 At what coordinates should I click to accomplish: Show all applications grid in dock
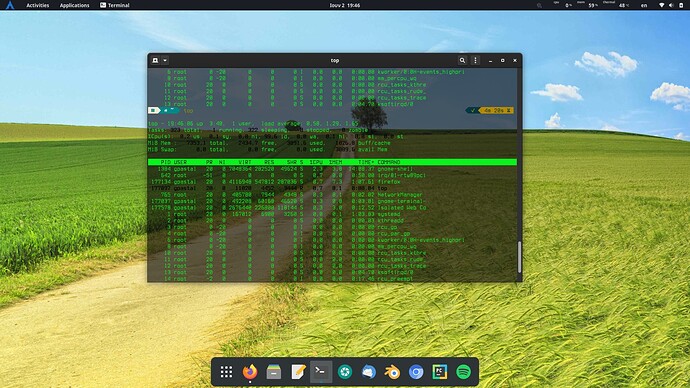(226, 372)
